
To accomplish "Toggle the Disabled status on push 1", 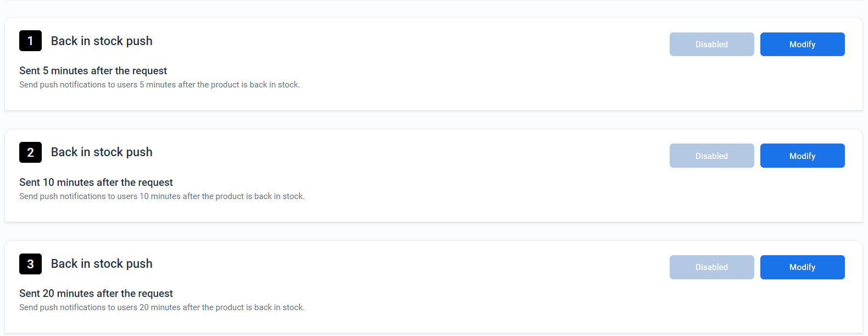I will 711,45.
